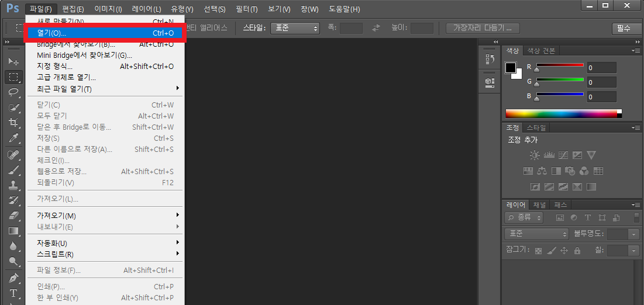Screen dimensions: 644x305
Task: Select the History Brush tool
Action: pos(13,200)
